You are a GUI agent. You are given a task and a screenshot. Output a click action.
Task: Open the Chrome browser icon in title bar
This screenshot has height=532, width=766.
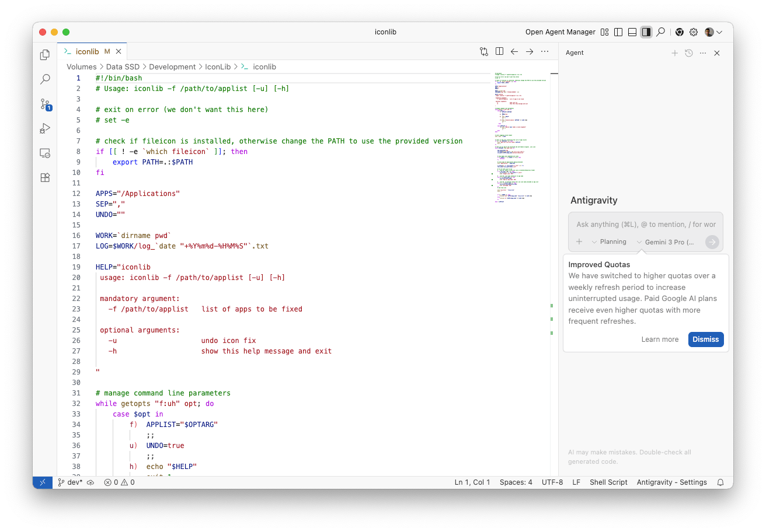(679, 32)
